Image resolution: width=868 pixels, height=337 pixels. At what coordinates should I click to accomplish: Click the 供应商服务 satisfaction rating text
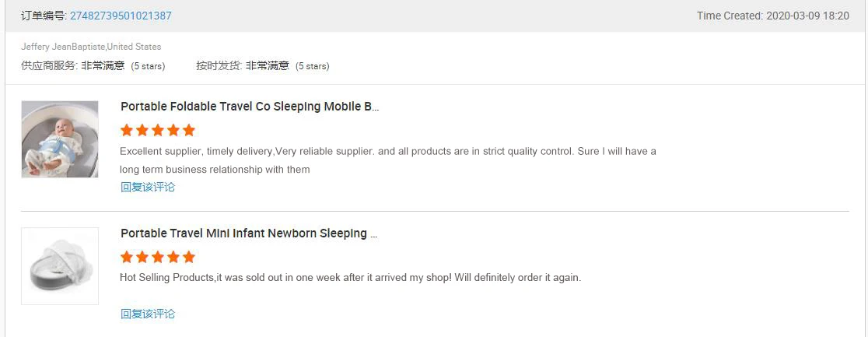[x=103, y=66]
